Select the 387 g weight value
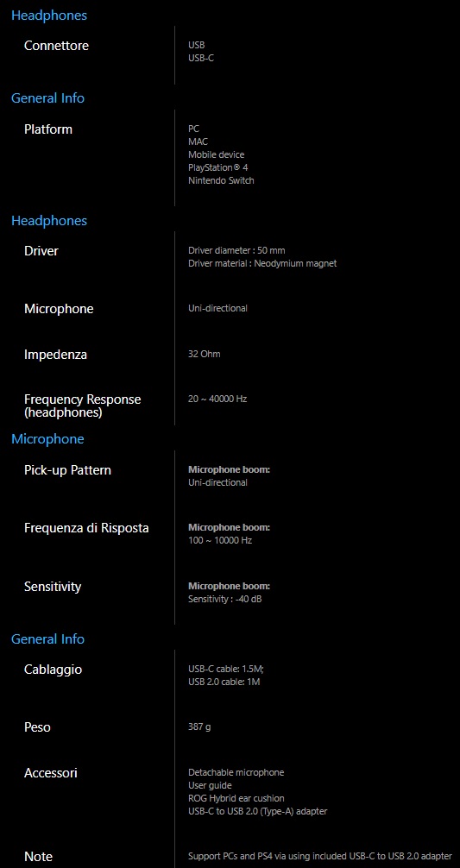This screenshot has width=460, height=868. pos(199,726)
